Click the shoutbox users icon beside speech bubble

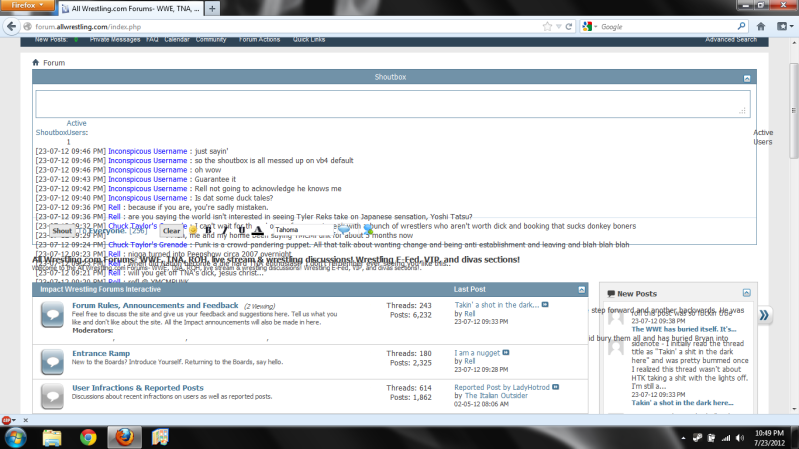368,230
